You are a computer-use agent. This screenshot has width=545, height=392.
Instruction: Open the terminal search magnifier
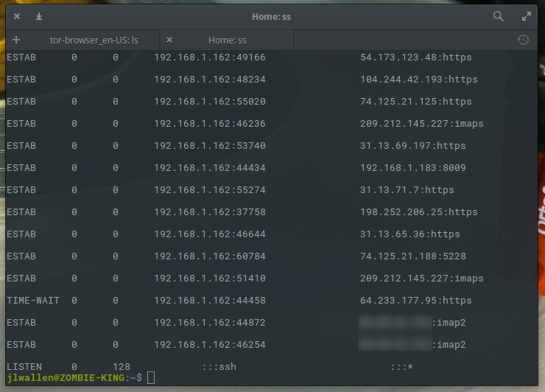pos(499,16)
